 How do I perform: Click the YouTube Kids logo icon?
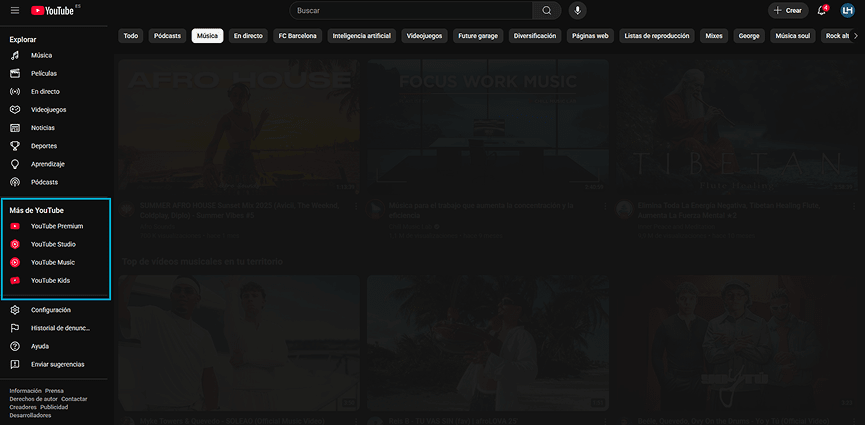click(15, 280)
